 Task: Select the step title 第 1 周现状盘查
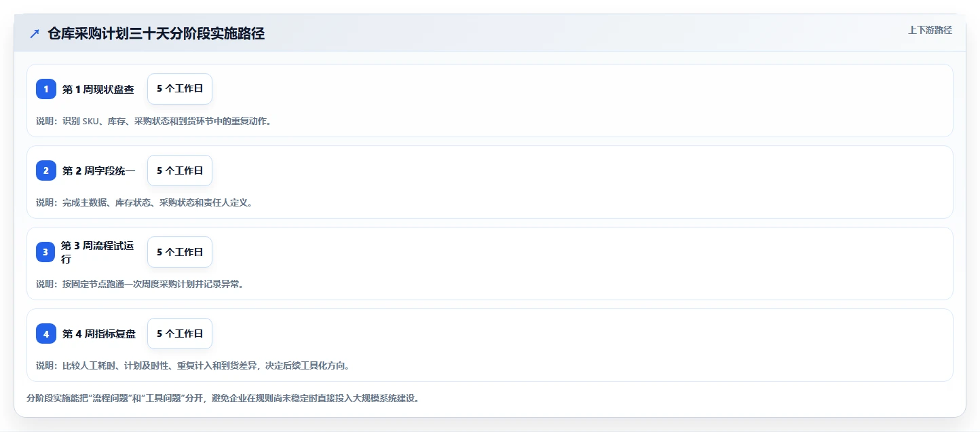(98, 89)
